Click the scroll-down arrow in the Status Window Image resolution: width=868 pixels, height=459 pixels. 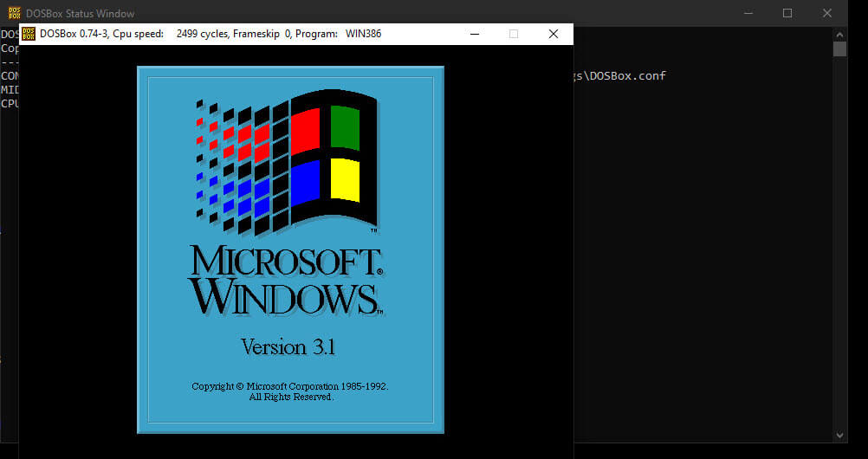pyautogui.click(x=839, y=436)
